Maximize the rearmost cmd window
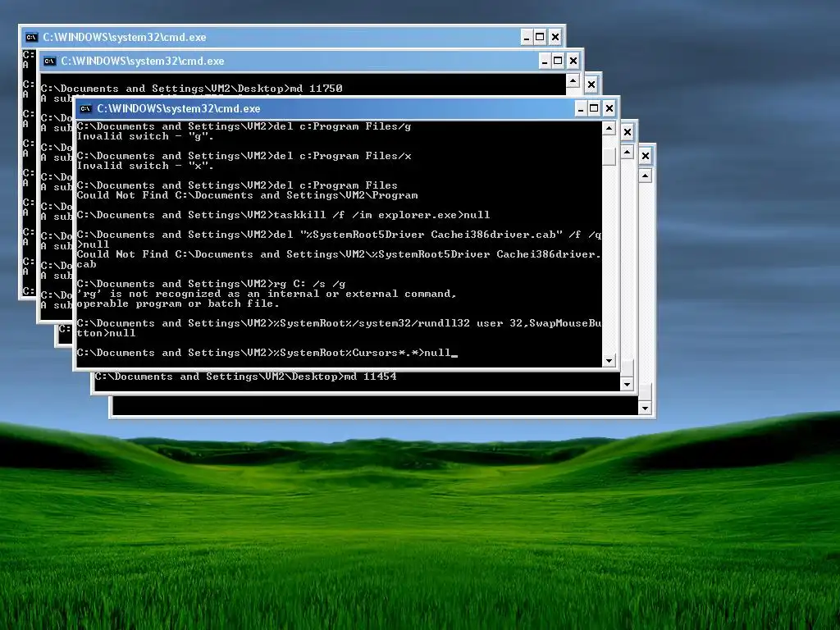Image resolution: width=840 pixels, height=630 pixels. click(540, 38)
